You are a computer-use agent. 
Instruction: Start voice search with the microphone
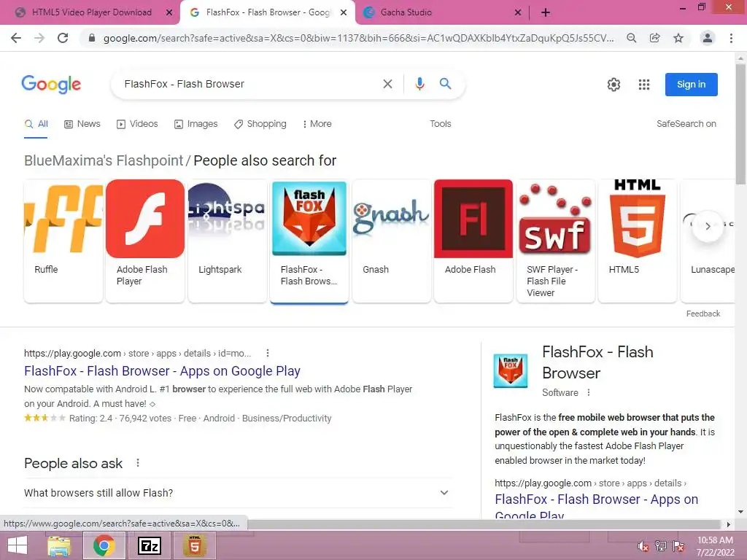pyautogui.click(x=419, y=84)
